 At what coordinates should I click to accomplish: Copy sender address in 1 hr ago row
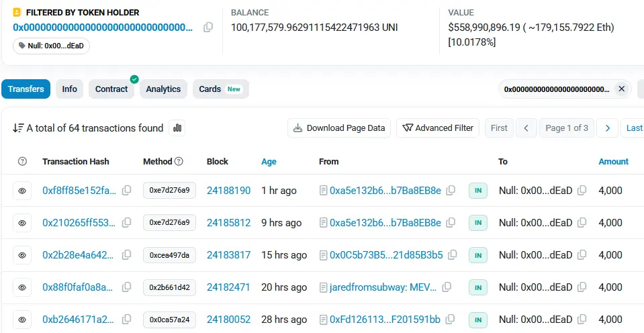pos(451,190)
